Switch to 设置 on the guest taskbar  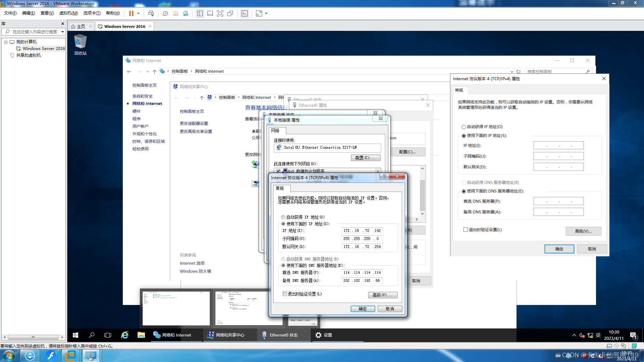[337, 335]
